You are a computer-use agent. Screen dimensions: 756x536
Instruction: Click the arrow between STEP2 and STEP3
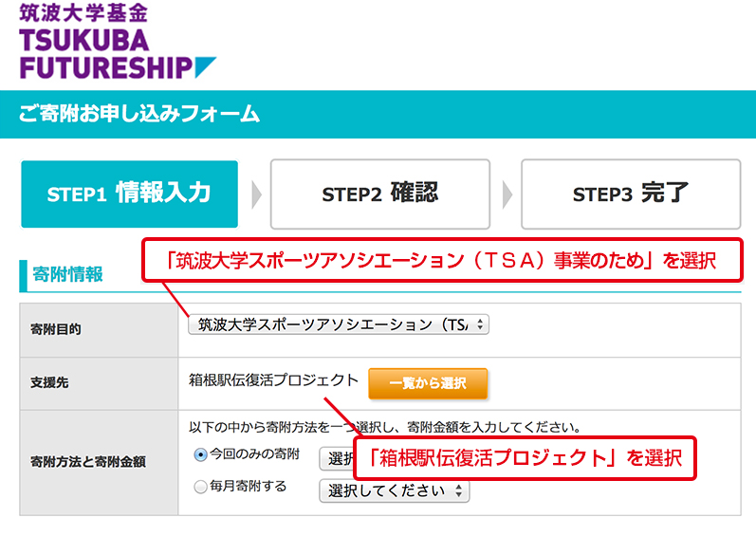pyautogui.click(x=507, y=194)
